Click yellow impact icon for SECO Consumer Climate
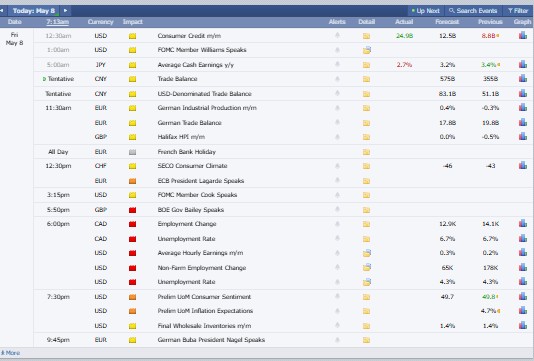 pos(132,166)
